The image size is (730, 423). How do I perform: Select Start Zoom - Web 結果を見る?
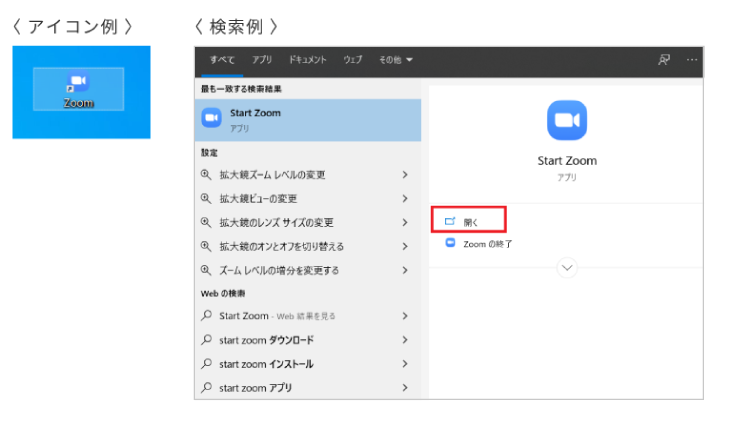point(308,316)
